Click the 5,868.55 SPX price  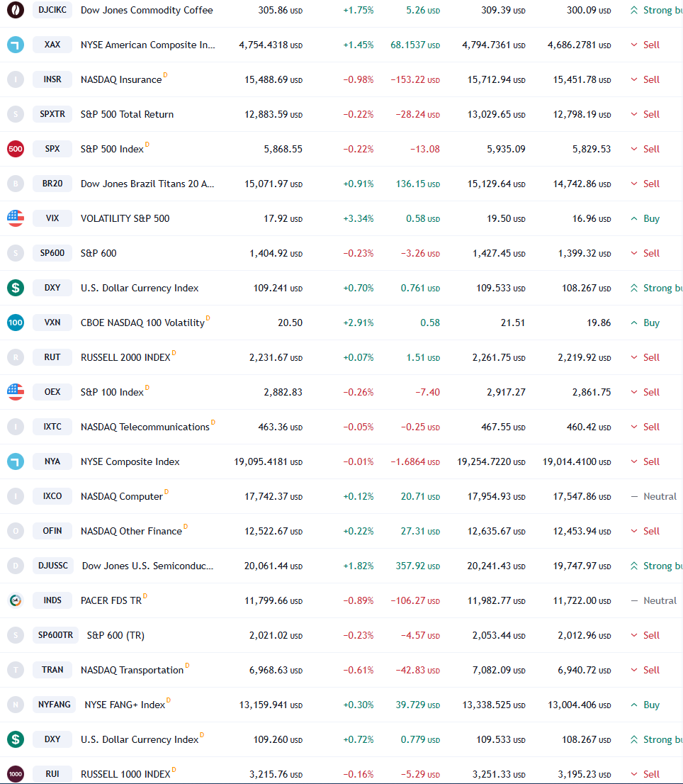tap(283, 149)
